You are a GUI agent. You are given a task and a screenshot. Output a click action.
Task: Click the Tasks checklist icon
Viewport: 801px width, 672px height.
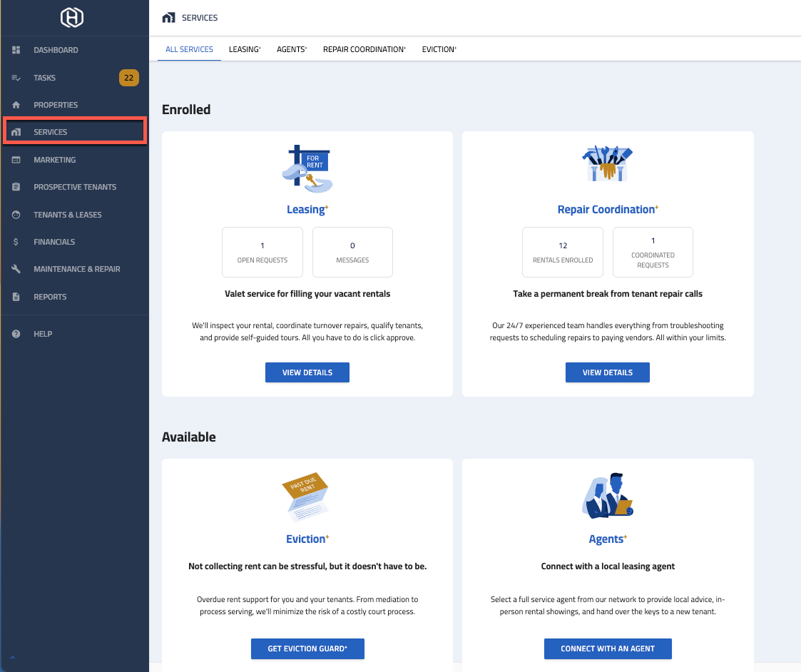(16, 78)
